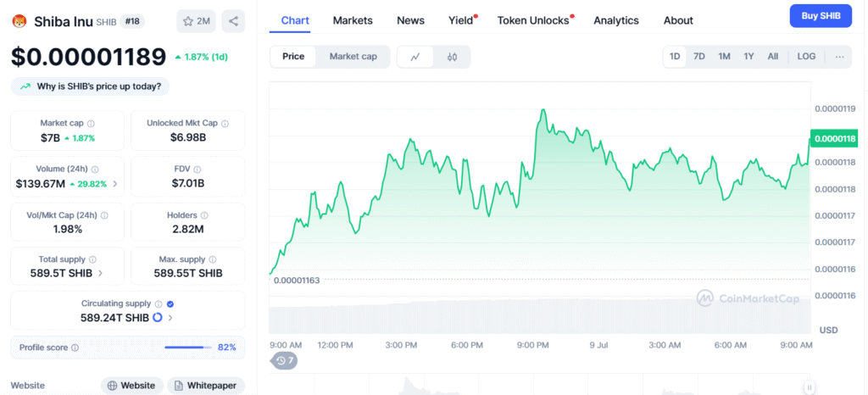
Task: Switch to candlestick chart icon
Action: [x=452, y=57]
